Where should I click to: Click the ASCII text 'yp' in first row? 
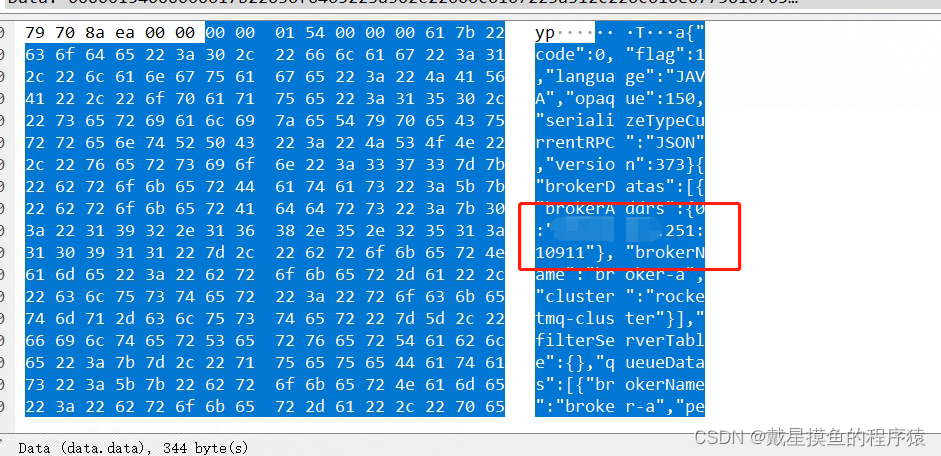(545, 34)
